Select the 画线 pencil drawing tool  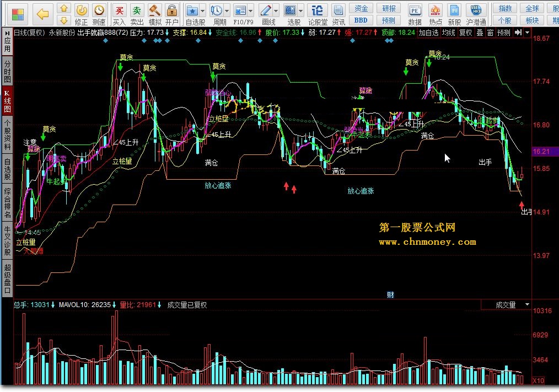click(x=266, y=10)
